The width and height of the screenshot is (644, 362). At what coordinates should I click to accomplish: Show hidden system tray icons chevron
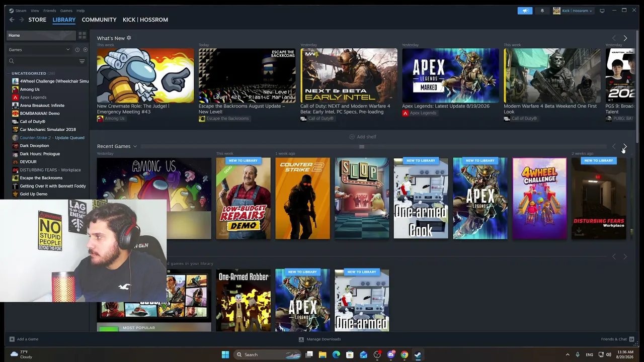point(568,354)
